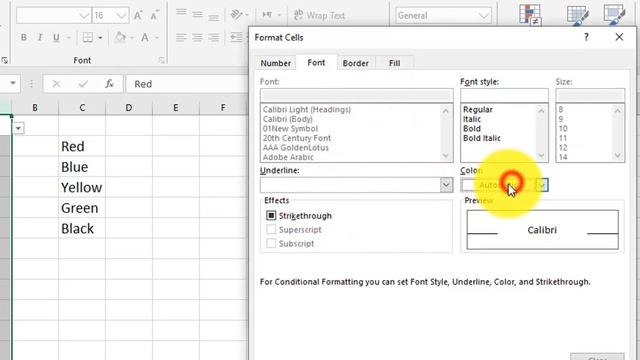Click the Wrap Text button
The width and height of the screenshot is (640, 360).
click(x=320, y=16)
